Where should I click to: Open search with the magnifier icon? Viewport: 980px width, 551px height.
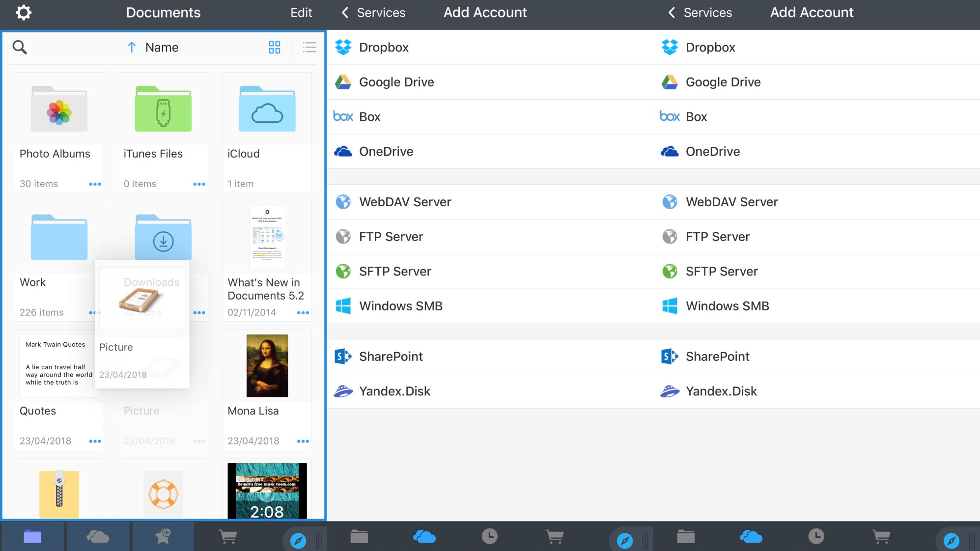20,47
